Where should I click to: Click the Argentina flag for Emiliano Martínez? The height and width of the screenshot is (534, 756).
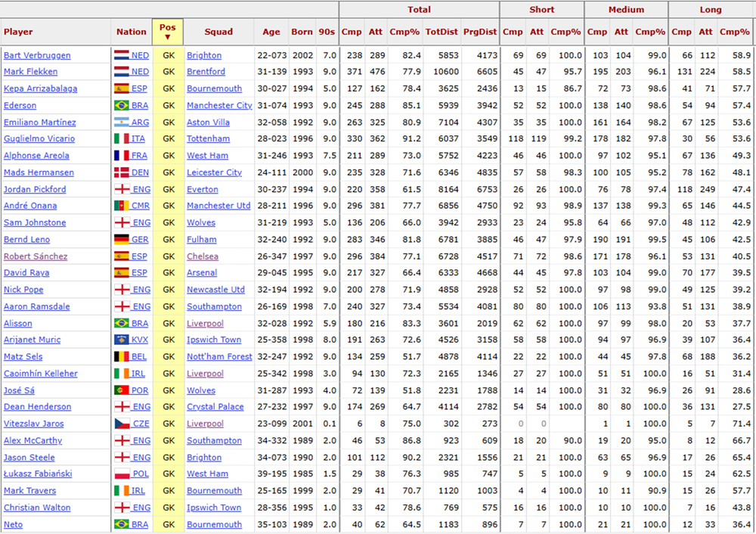click(x=122, y=122)
